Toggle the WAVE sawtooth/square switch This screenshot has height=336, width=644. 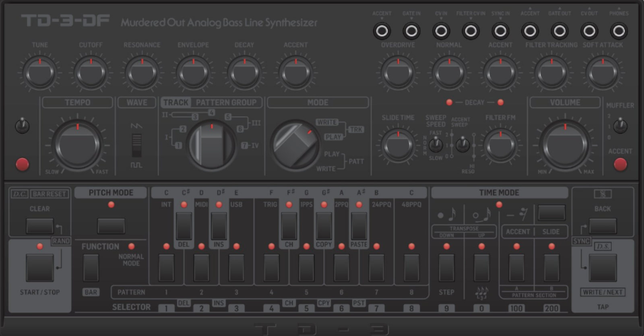[136, 146]
